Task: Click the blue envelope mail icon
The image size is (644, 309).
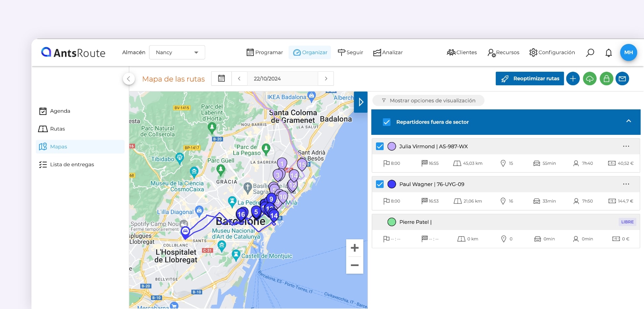Action: 622,79
